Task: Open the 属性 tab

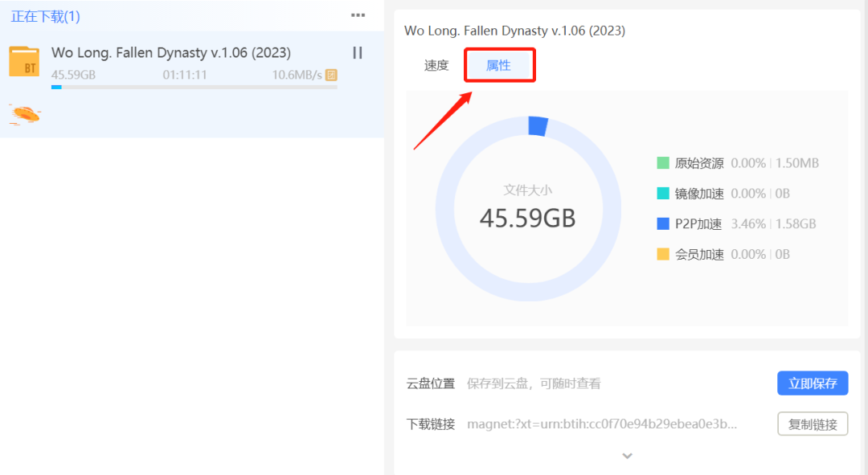Action: tap(498, 65)
